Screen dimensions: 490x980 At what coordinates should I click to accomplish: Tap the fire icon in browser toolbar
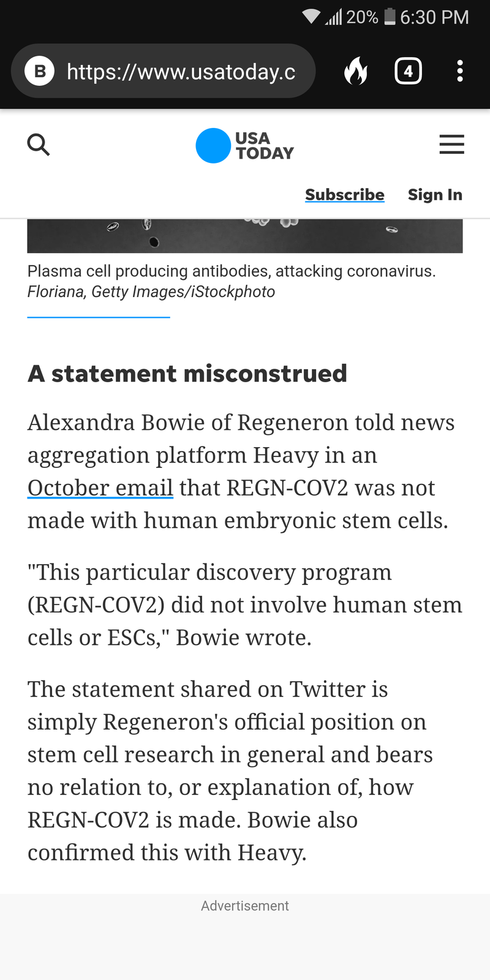coord(356,71)
